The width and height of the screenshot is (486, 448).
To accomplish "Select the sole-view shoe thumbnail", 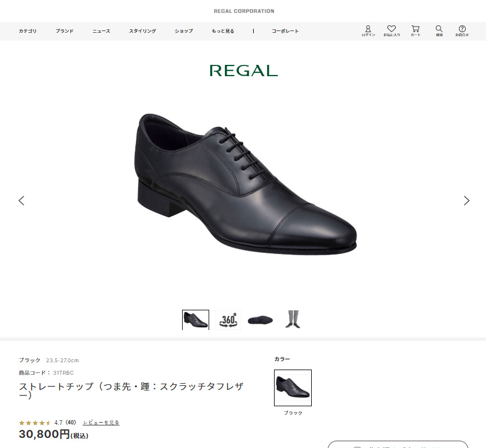I will 260,320.
